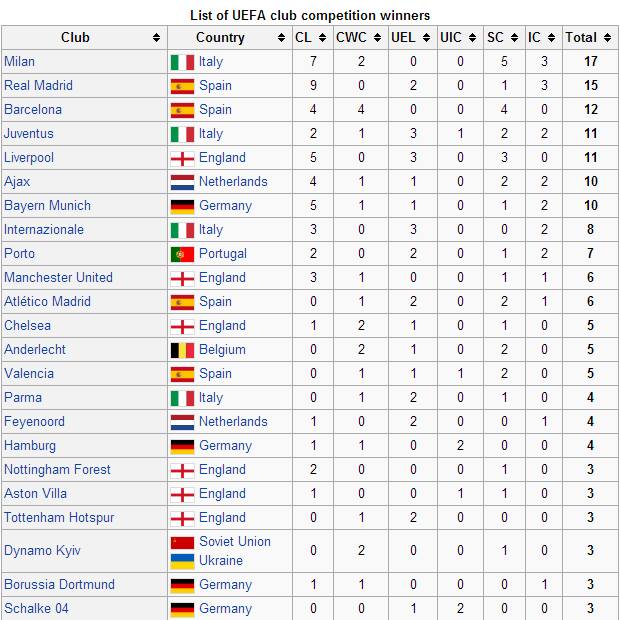Click the Soviet Union flag icon
The image size is (620, 620).
(182, 542)
